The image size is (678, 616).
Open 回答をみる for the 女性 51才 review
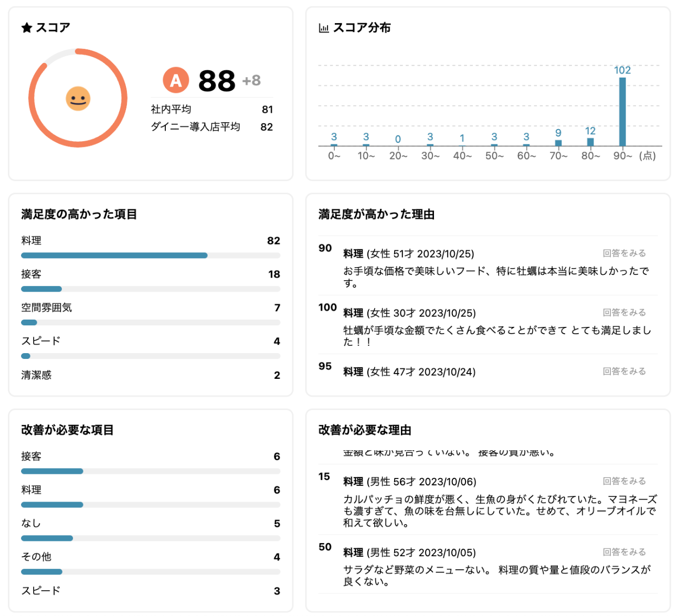[x=624, y=253]
